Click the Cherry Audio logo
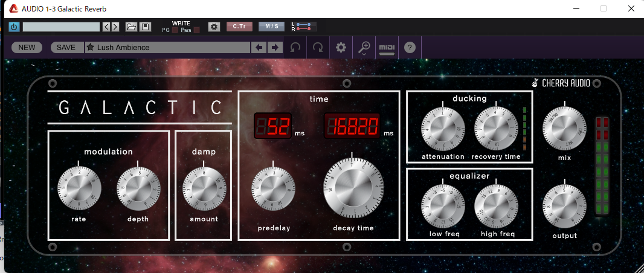The width and height of the screenshot is (644, 273). pyautogui.click(x=561, y=83)
